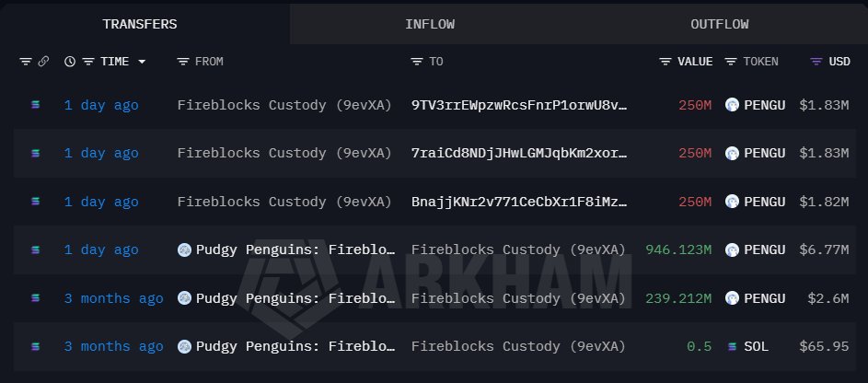
Task: Open the filter icon beside To header
Action: [417, 62]
